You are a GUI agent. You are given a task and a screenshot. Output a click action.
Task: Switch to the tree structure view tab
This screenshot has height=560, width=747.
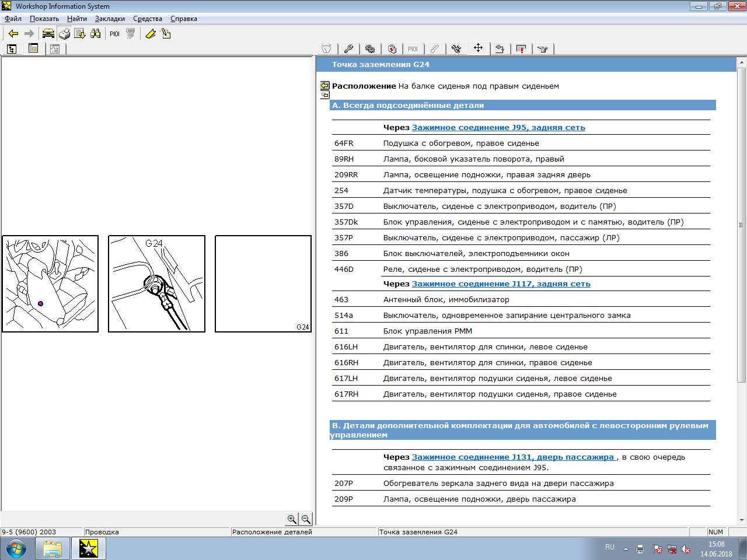(x=12, y=49)
